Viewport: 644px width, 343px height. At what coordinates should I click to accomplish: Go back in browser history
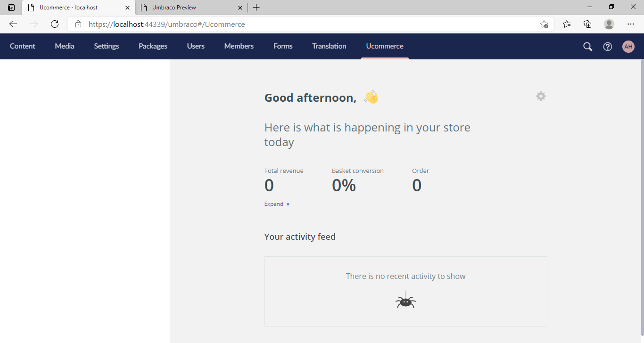[13, 24]
